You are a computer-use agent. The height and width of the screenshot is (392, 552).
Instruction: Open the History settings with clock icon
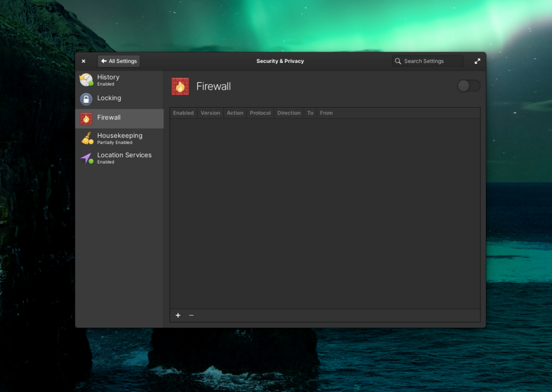point(86,80)
